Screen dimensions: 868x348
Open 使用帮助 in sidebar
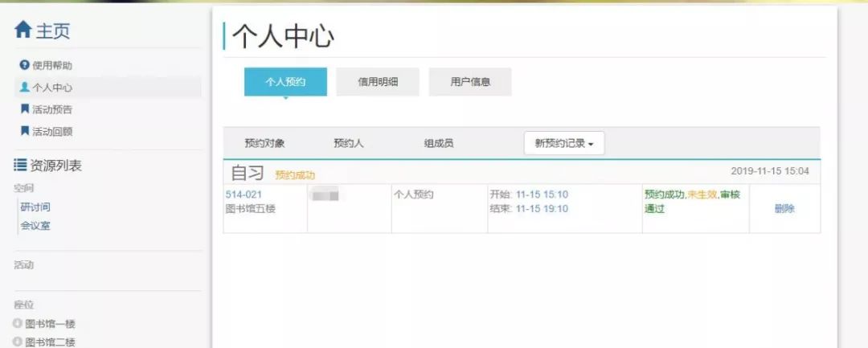coord(52,65)
